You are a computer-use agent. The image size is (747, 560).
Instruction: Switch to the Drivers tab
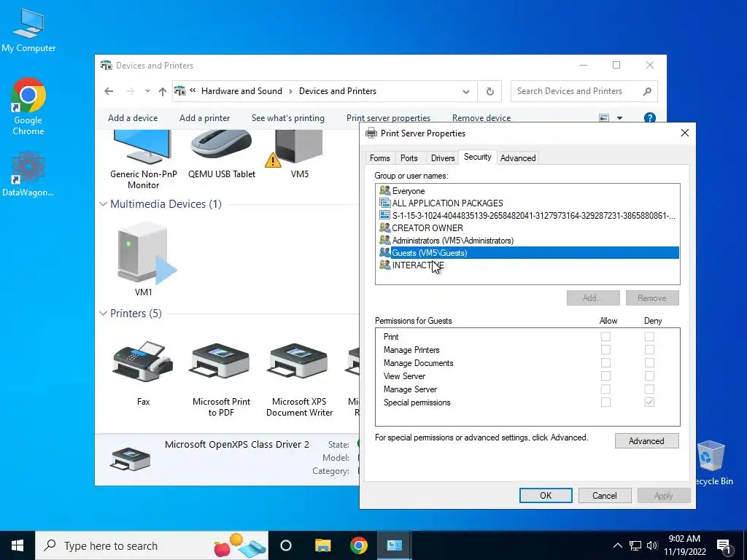coord(443,158)
